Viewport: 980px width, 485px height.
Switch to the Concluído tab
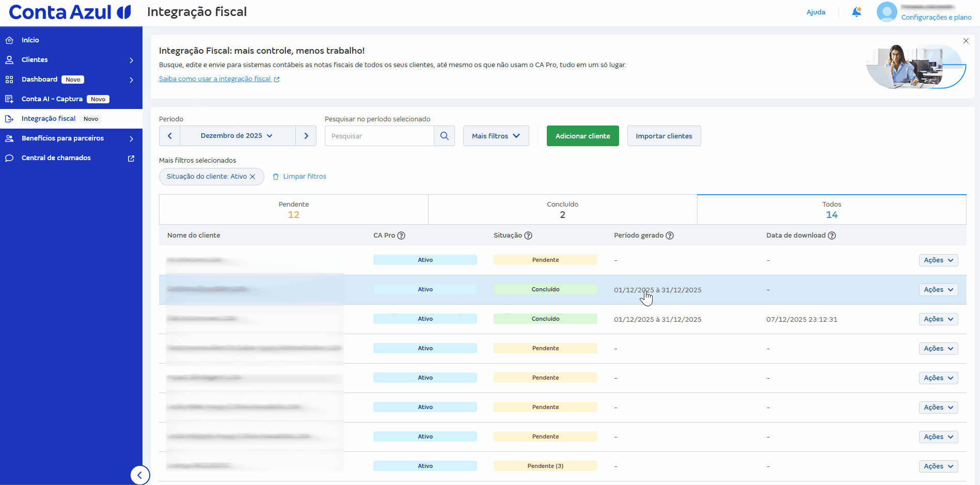click(562, 210)
